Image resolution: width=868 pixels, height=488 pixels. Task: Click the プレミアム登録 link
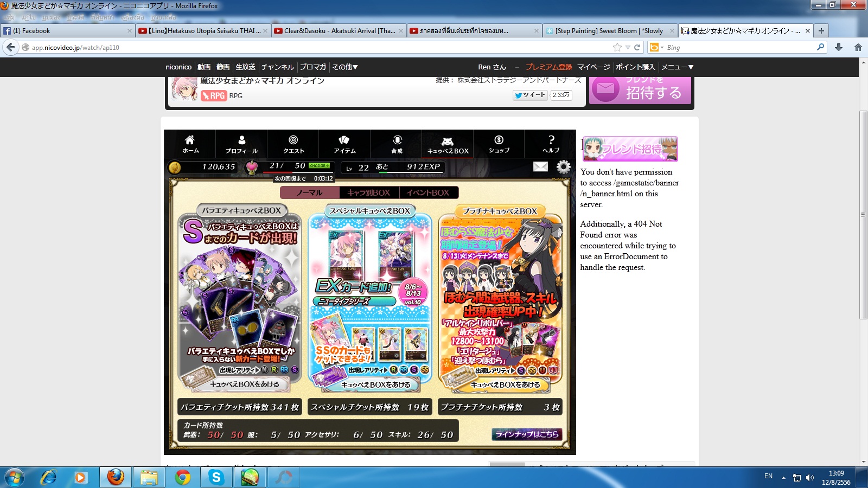click(x=548, y=67)
